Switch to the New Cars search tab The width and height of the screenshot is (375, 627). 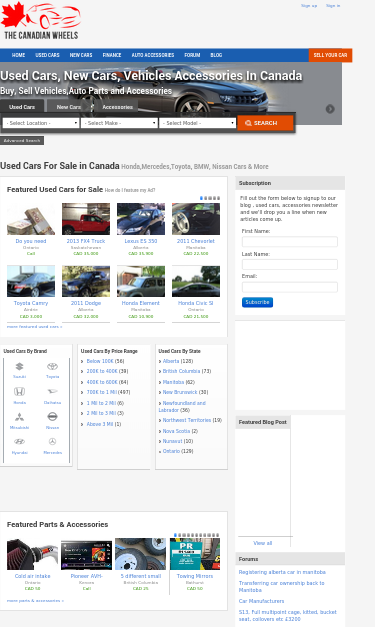(69, 107)
